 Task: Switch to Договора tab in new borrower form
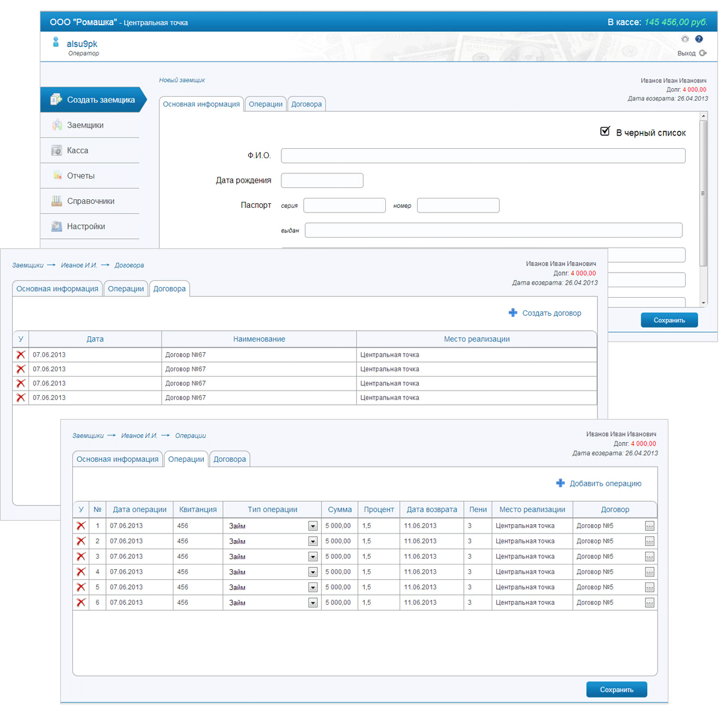[x=306, y=104]
